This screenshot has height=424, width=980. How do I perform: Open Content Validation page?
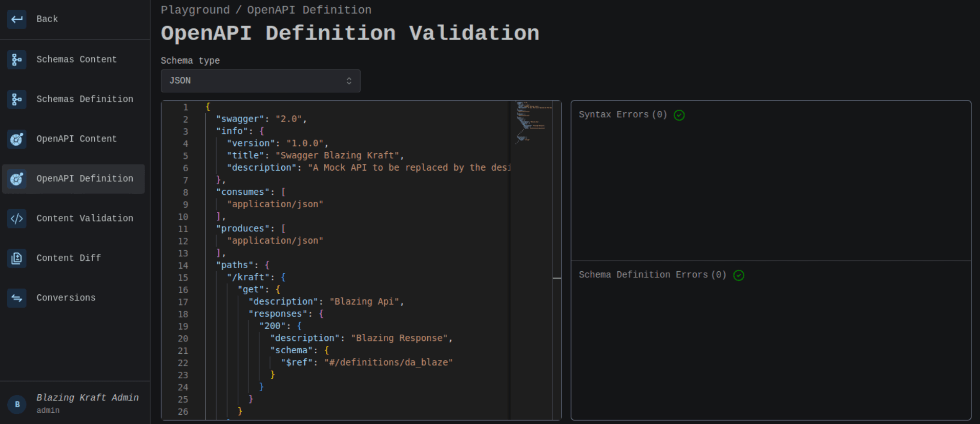[x=73, y=218]
